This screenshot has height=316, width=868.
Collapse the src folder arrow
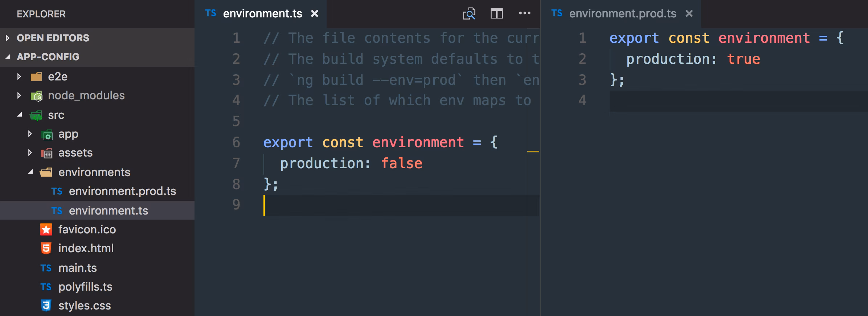pyautogui.click(x=20, y=115)
